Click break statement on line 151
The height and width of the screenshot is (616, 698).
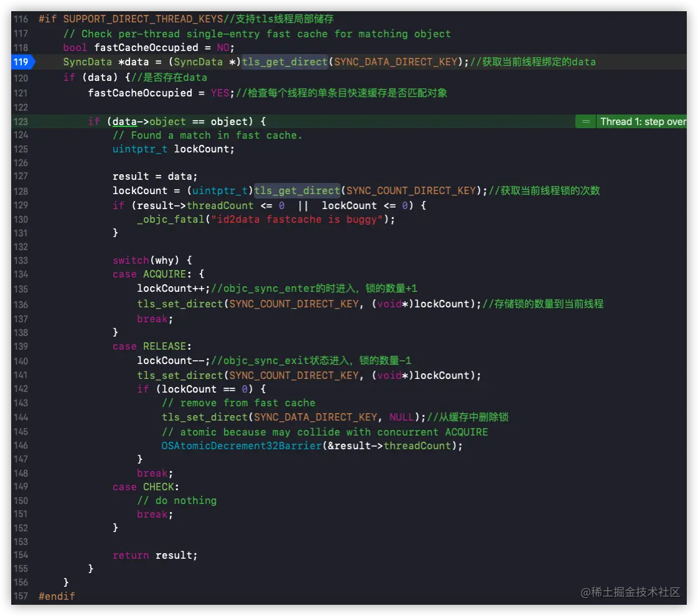tap(155, 515)
